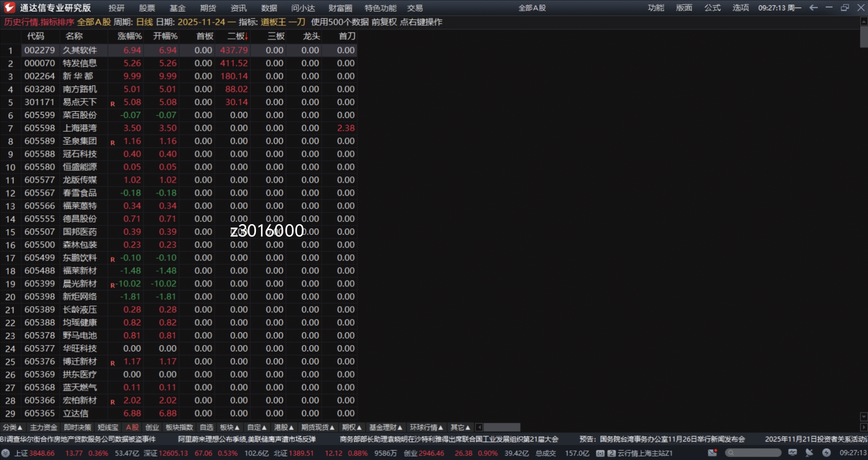Click the R marker on 博迁新材 row

point(113,363)
